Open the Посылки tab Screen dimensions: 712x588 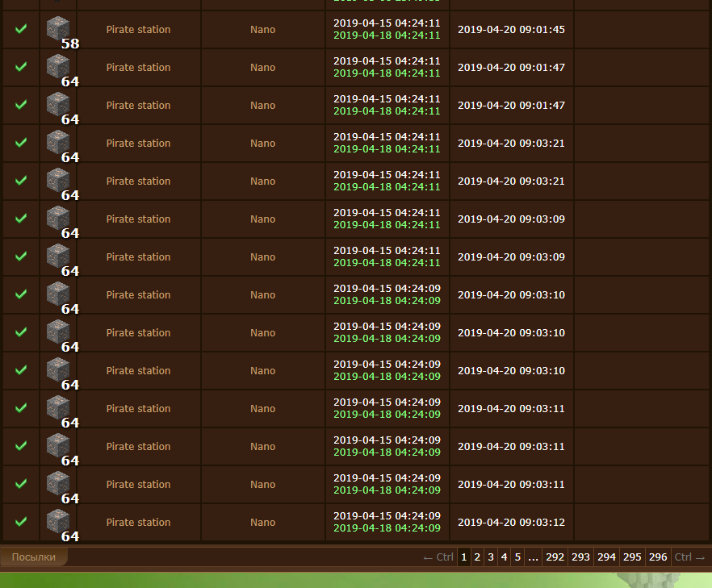[x=34, y=557]
